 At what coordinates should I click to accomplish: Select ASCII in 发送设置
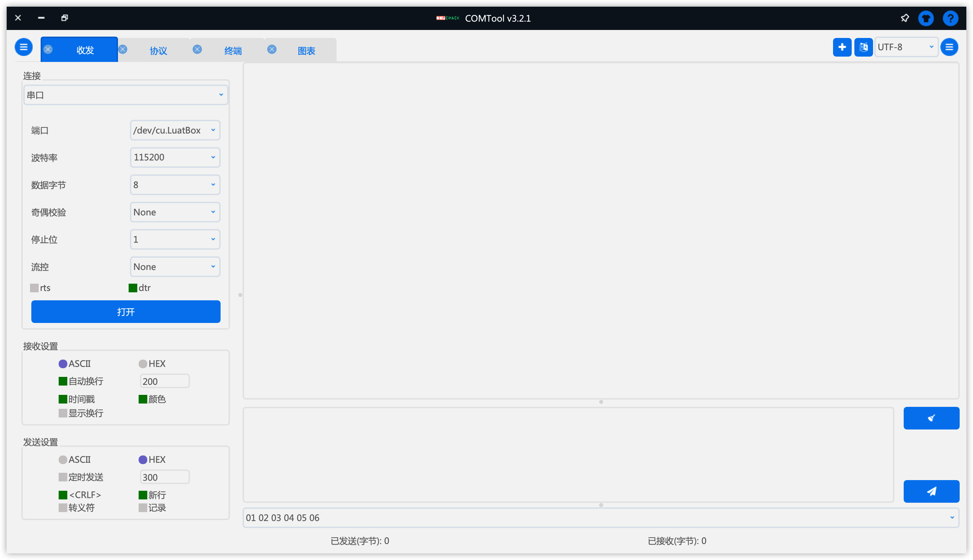point(63,459)
